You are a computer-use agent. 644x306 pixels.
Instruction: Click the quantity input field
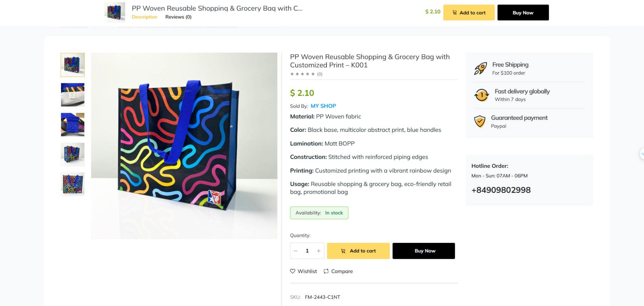click(x=307, y=251)
